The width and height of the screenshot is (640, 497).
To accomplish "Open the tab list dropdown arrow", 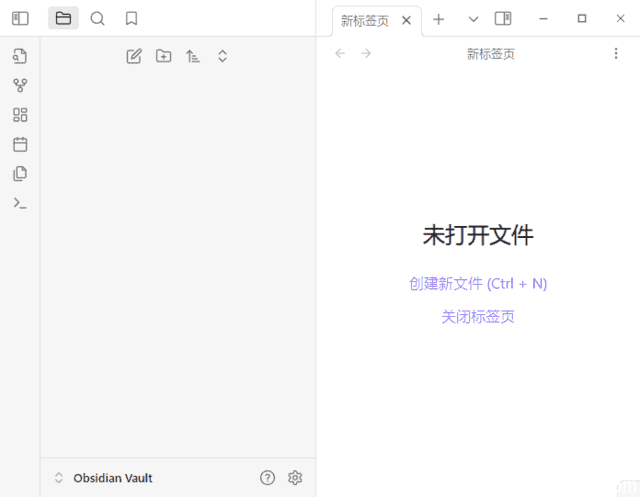I will [473, 19].
